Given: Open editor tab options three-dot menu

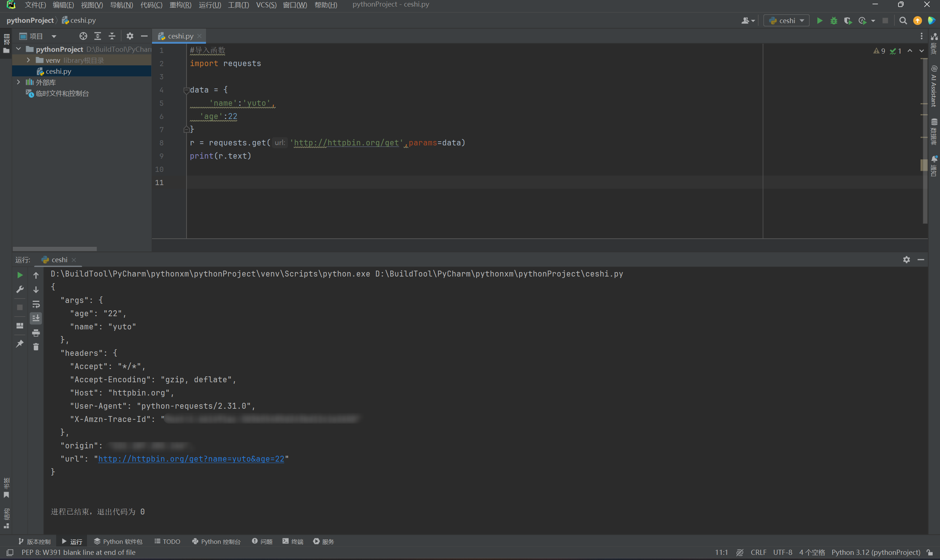Looking at the screenshot, I should (x=922, y=36).
